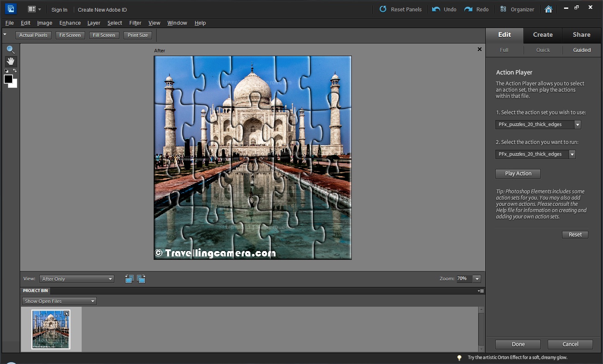Swap foreground and background colors
The image size is (603, 364).
pyautogui.click(x=15, y=71)
